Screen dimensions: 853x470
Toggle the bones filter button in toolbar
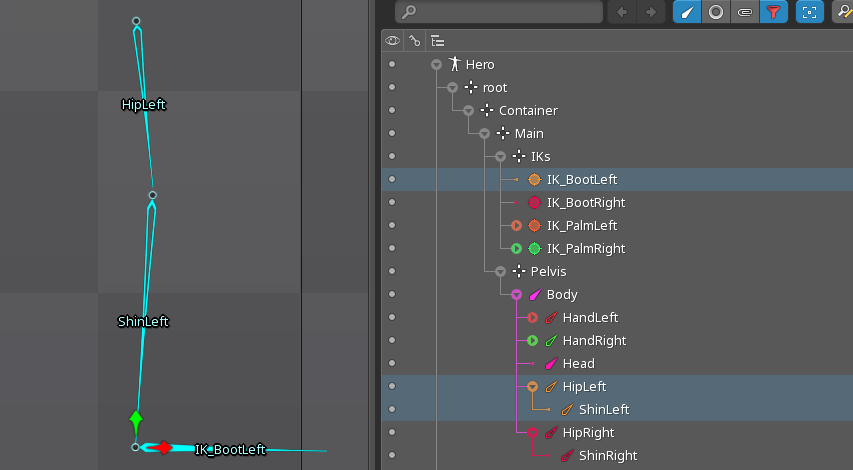686,12
